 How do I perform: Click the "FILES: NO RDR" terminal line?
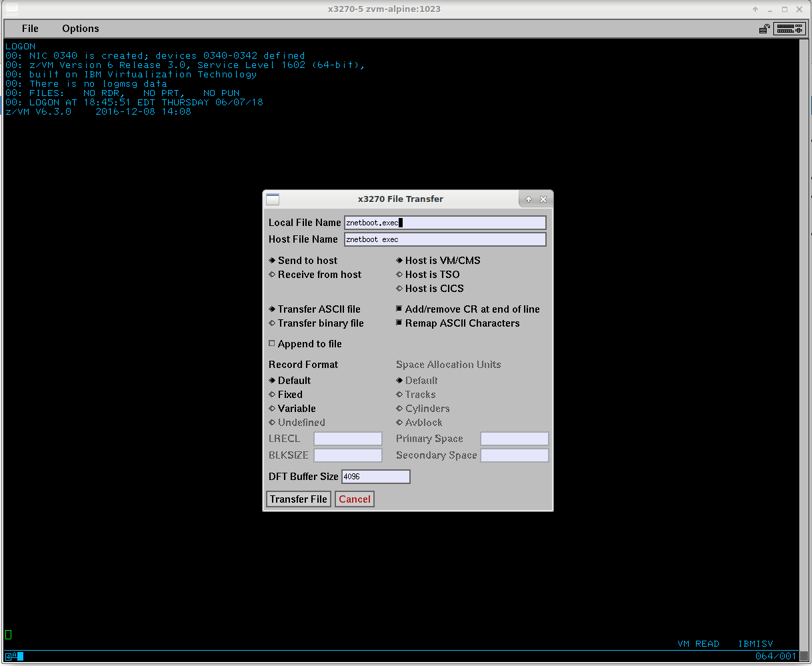[x=122, y=93]
